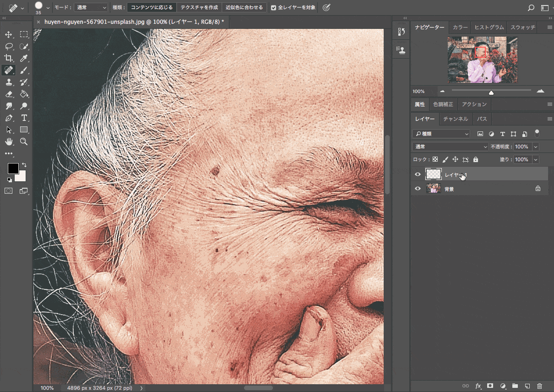
Task: Select the Crop tool
Action: [9, 58]
